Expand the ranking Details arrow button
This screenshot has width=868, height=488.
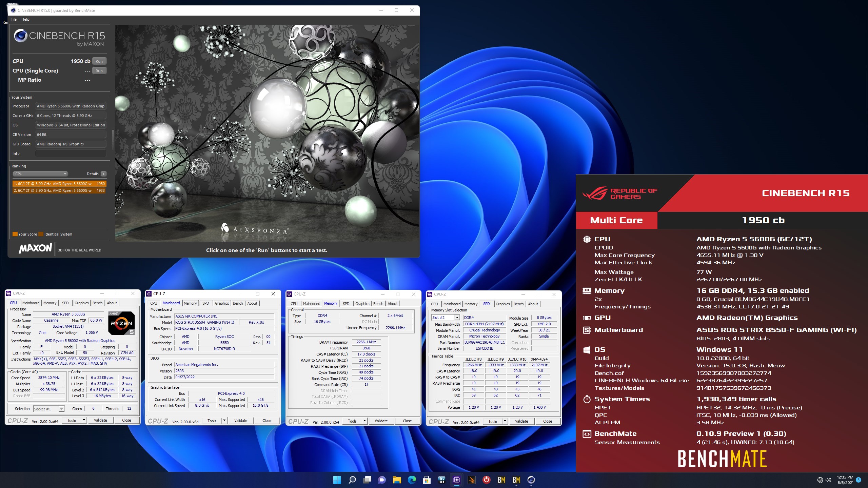(104, 174)
